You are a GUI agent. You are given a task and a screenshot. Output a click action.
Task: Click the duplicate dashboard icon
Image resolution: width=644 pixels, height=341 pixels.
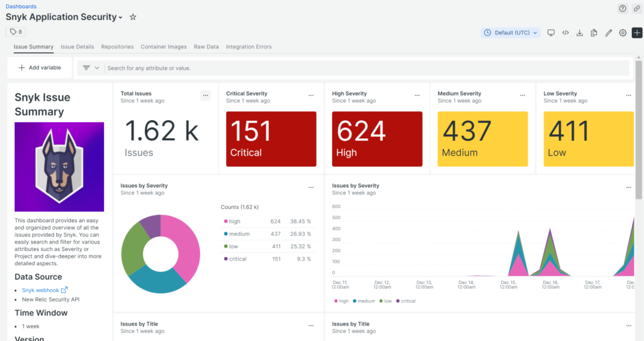pos(594,33)
